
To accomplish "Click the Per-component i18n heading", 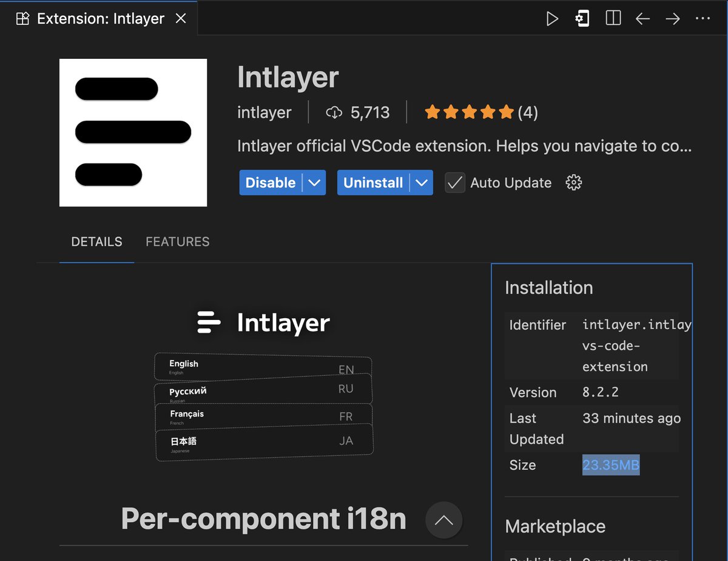I will [x=263, y=518].
